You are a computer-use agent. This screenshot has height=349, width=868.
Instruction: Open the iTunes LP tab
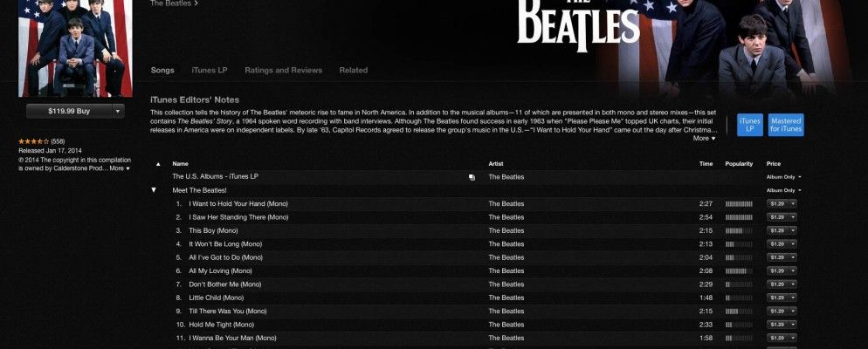click(x=210, y=70)
